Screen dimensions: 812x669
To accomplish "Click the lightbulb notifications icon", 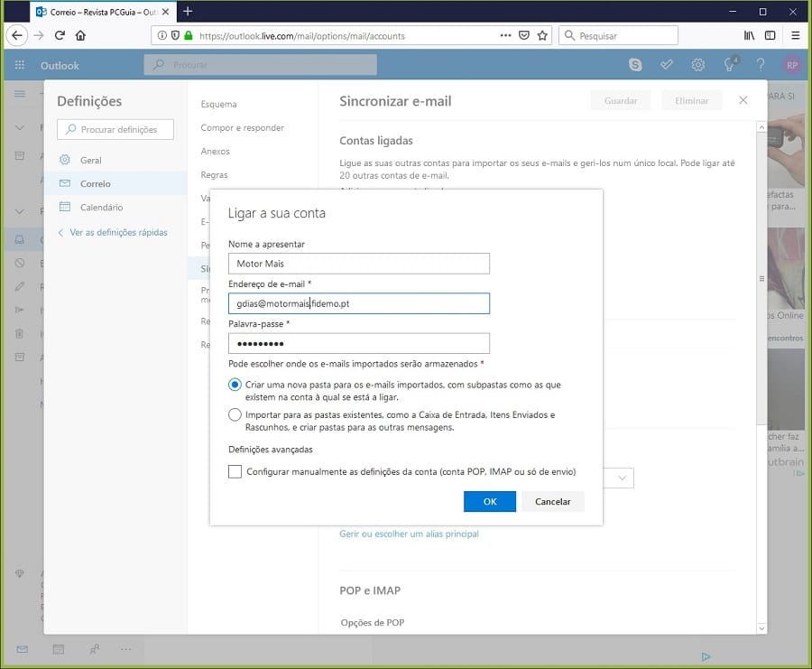I will [730, 65].
